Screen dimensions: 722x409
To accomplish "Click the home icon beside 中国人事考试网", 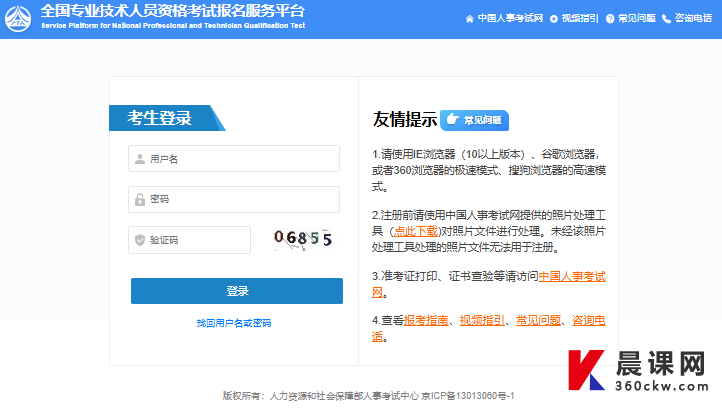I will click(470, 18).
